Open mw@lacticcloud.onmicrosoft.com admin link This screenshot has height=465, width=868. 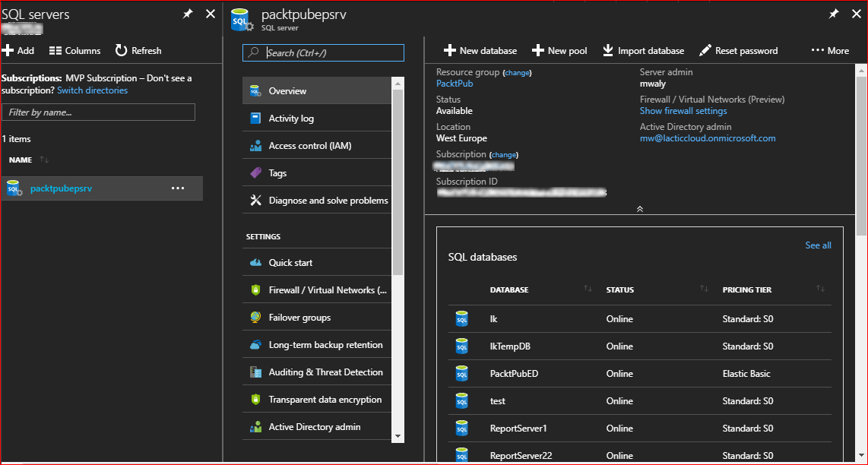click(x=708, y=138)
